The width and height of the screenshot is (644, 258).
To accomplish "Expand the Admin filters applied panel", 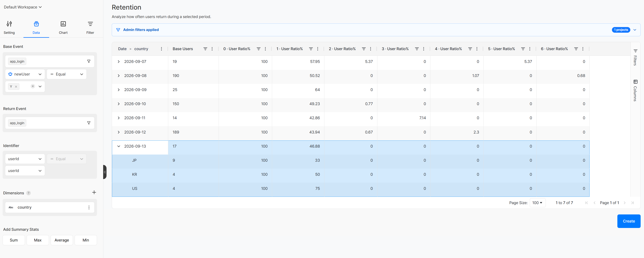I will [635, 30].
